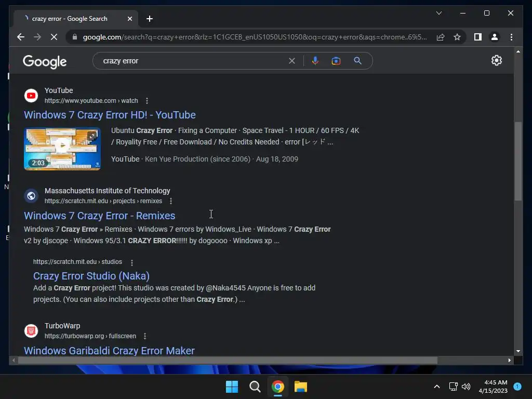Open the network status tray icon
The image size is (532, 399).
(x=453, y=387)
